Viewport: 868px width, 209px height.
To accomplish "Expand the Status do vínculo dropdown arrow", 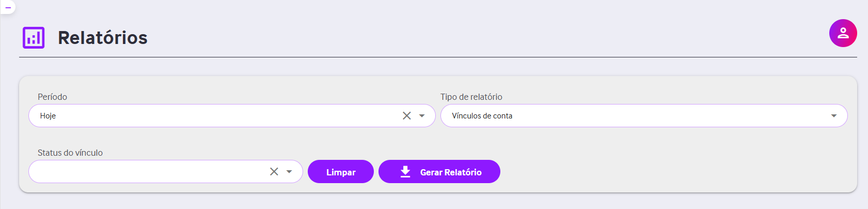I will (289, 172).
